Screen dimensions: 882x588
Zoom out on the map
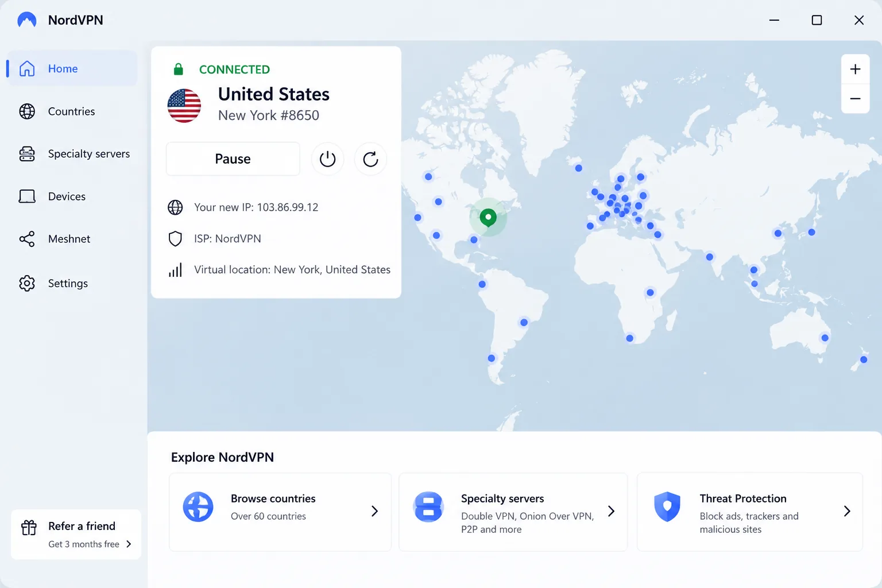click(x=855, y=99)
